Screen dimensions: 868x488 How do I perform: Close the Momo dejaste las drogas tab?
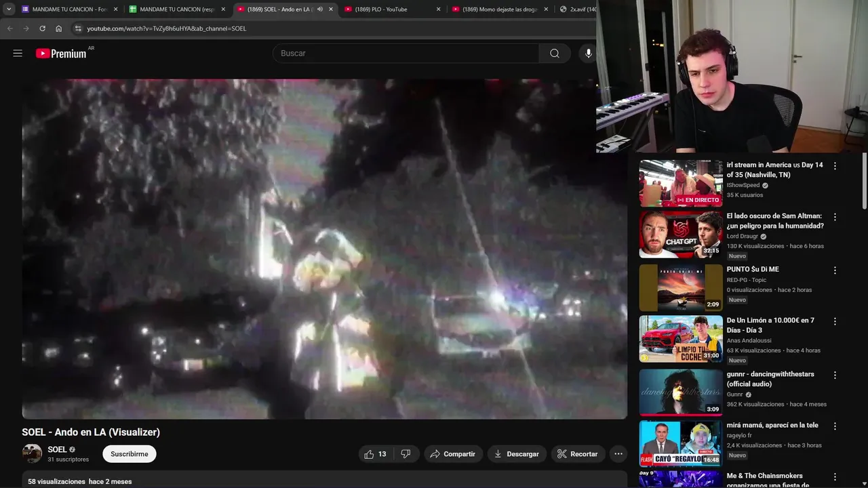[546, 9]
